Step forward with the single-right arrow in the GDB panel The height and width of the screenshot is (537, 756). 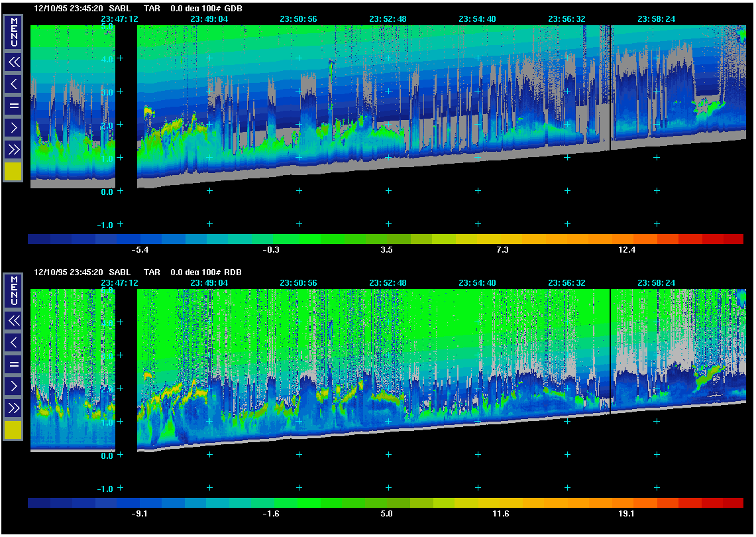tap(13, 127)
